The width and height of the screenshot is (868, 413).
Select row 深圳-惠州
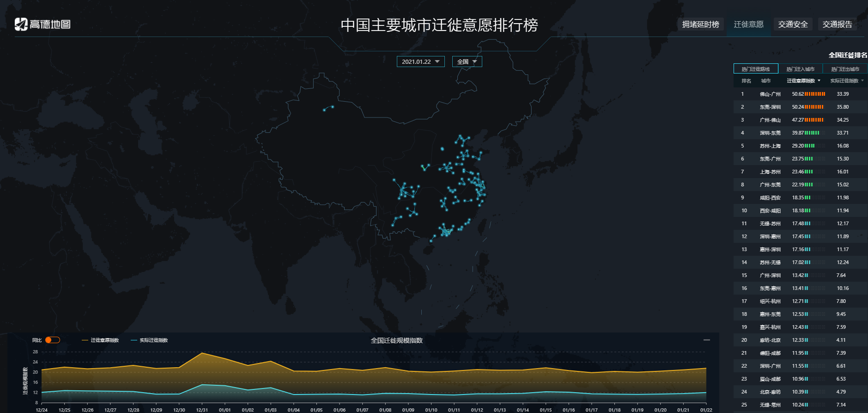pos(801,236)
